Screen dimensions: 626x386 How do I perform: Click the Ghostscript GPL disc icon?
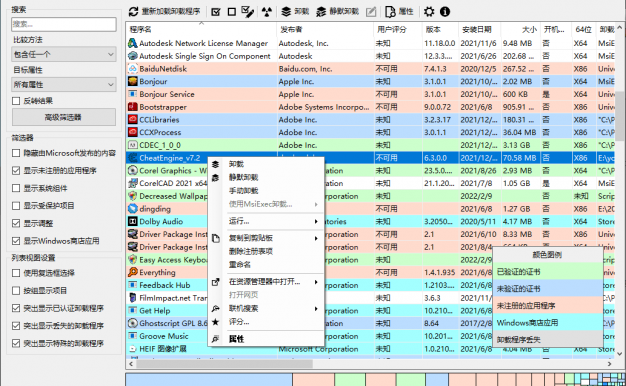(133, 323)
